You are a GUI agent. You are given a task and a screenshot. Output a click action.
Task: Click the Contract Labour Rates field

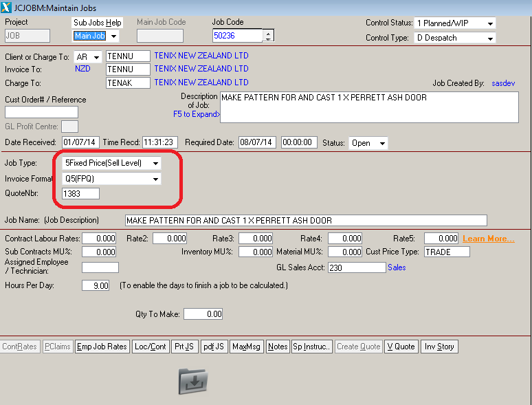pos(99,239)
